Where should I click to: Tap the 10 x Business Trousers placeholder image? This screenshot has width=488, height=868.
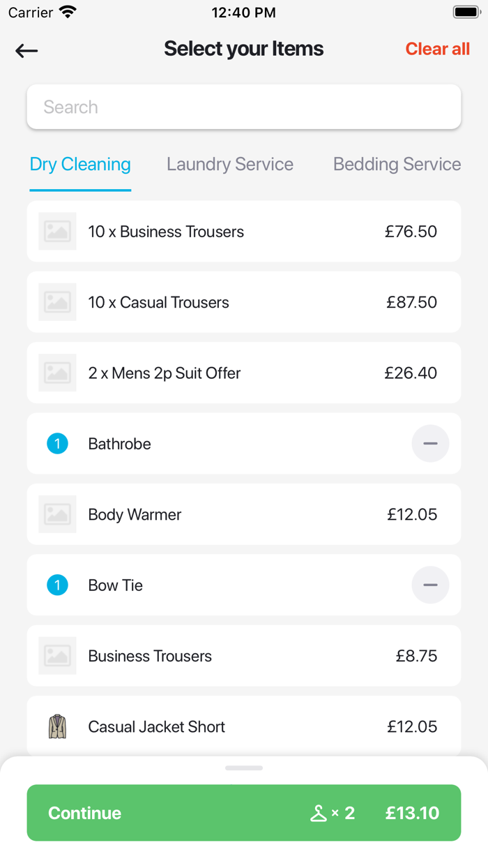point(57,231)
